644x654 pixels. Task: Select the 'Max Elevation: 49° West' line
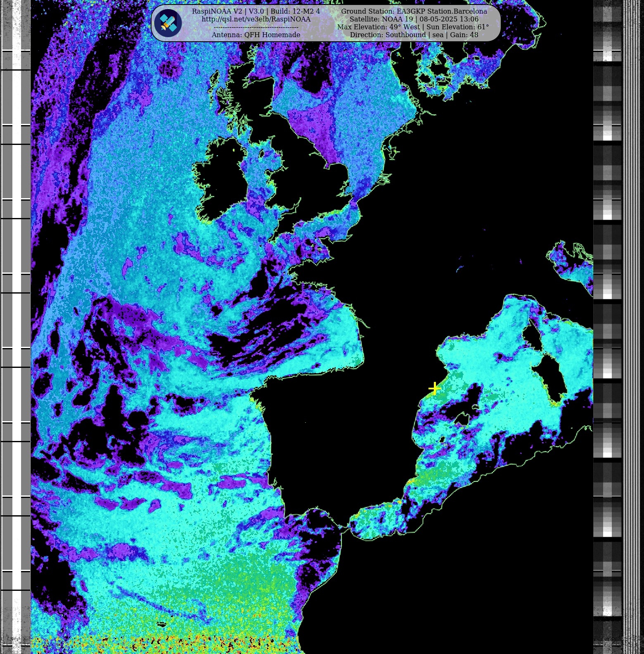[413, 27]
